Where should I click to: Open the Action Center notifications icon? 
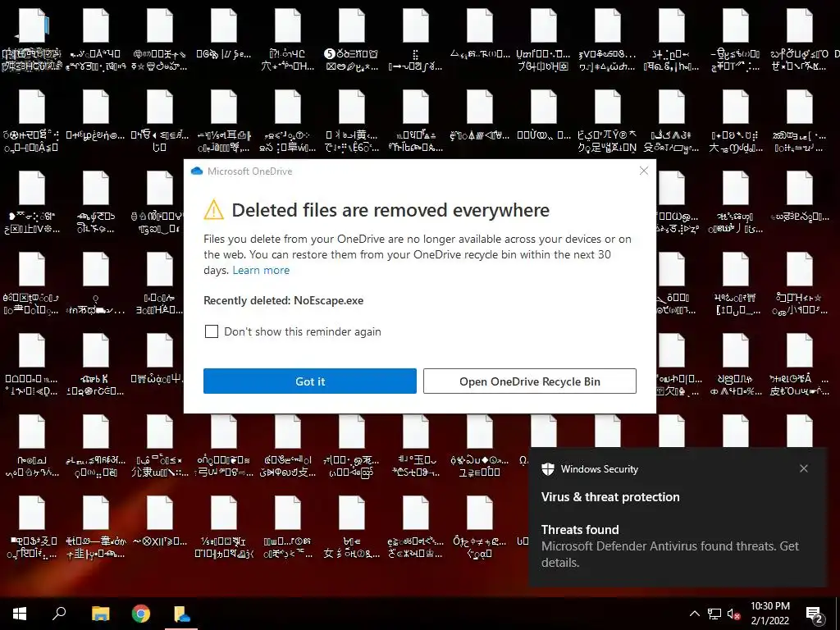tap(815, 614)
